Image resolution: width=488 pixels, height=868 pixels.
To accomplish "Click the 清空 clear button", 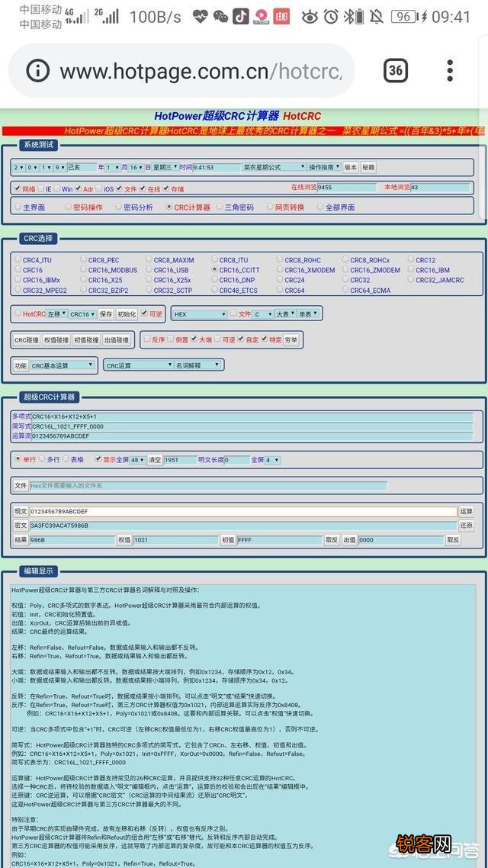I will point(154,459).
